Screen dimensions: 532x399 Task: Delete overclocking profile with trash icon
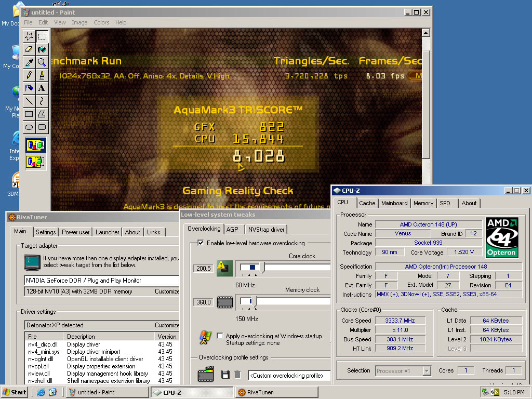point(237,375)
